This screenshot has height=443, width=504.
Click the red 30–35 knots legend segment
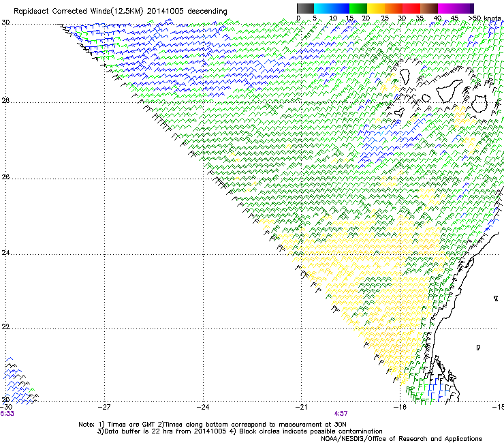[411, 8]
